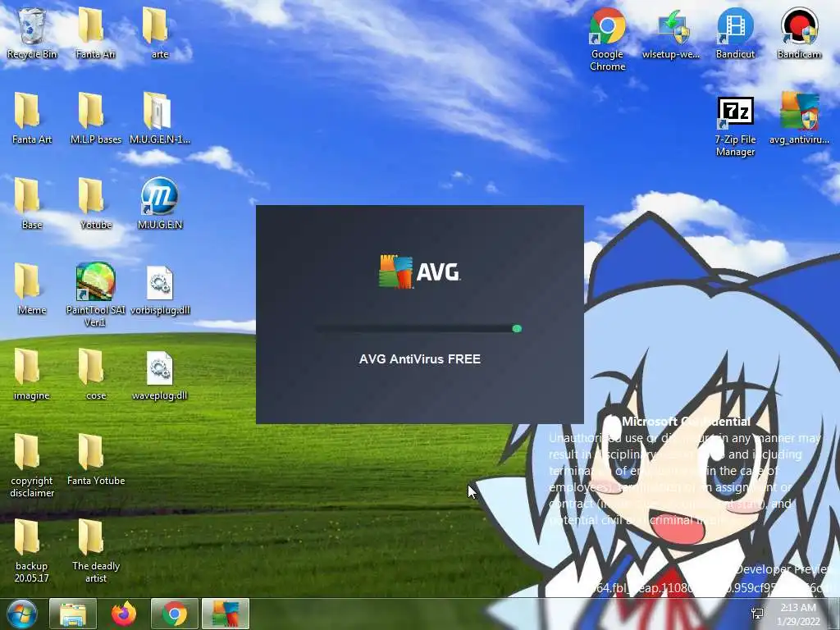Switch to Chrome in the taskbar
This screenshot has width=840, height=630.
tap(175, 614)
